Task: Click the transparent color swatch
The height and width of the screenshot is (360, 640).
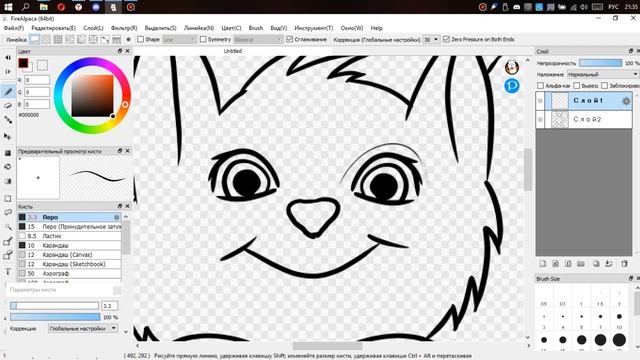Action: coord(42,65)
